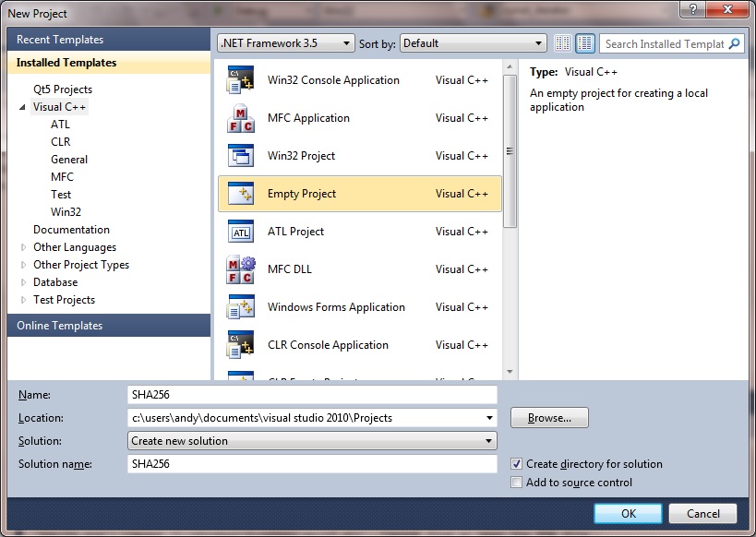756x537 pixels.
Task: Open the dialog help question mark
Action: (x=693, y=9)
